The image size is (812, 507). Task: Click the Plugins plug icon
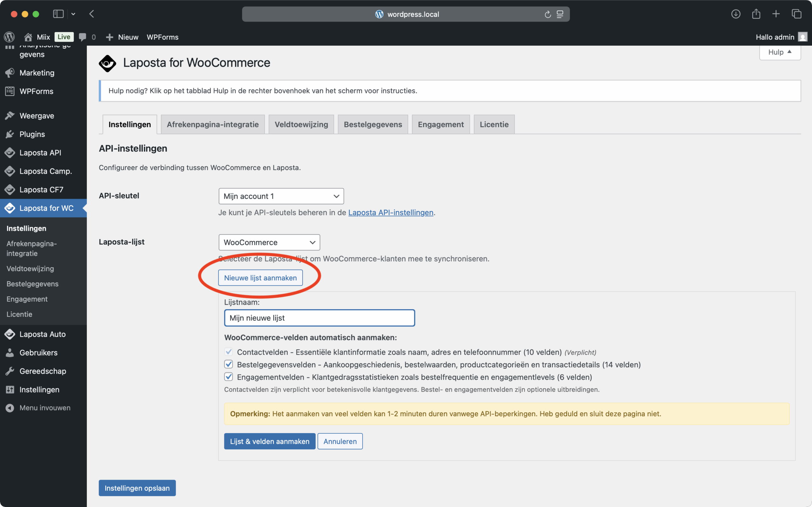click(x=10, y=134)
